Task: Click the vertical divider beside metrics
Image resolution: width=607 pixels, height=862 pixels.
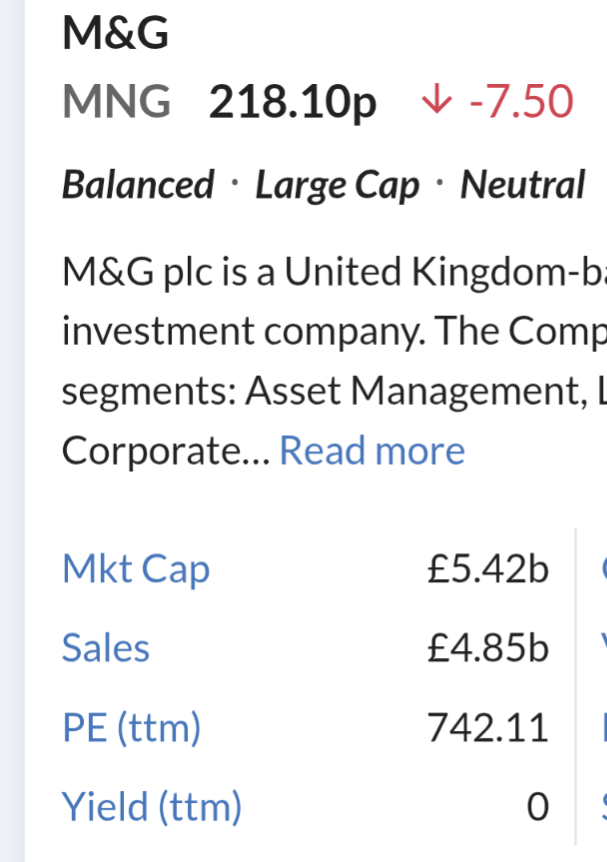Action: (x=576, y=686)
